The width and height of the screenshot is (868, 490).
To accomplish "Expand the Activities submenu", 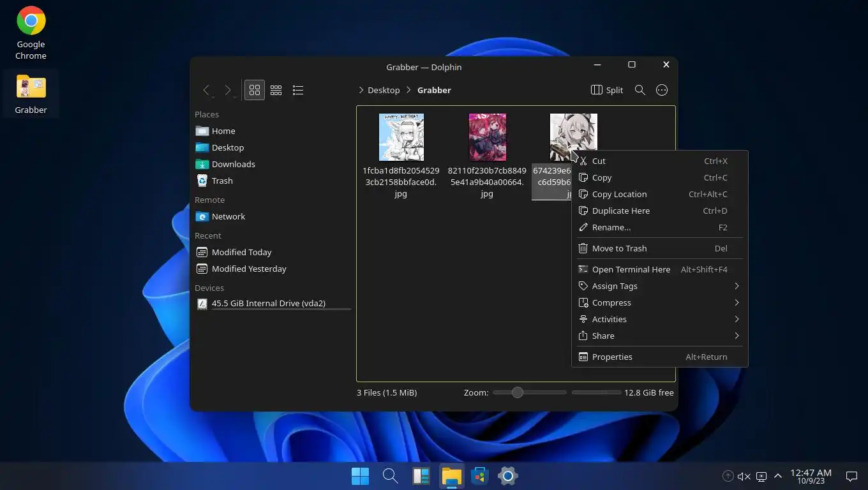I will tap(659, 319).
